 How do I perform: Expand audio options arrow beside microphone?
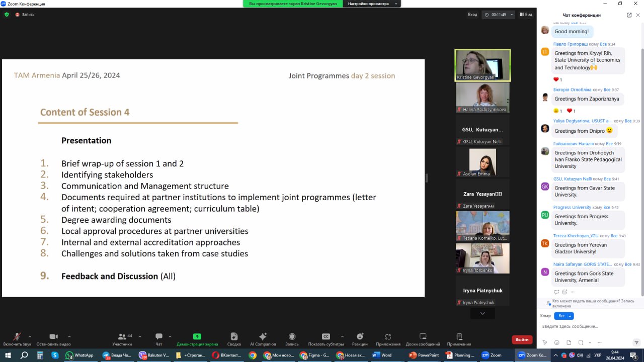coord(30,336)
